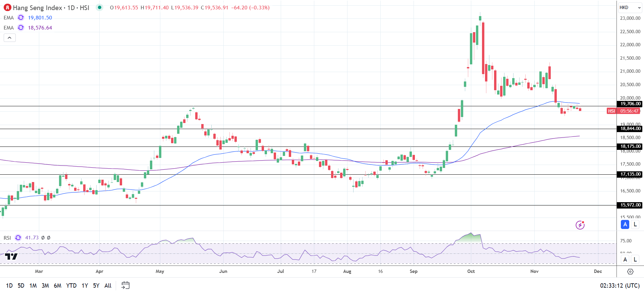Click the closing price C19,536.91 value
Viewport: 644px width, 291px height.
pyautogui.click(x=215, y=8)
